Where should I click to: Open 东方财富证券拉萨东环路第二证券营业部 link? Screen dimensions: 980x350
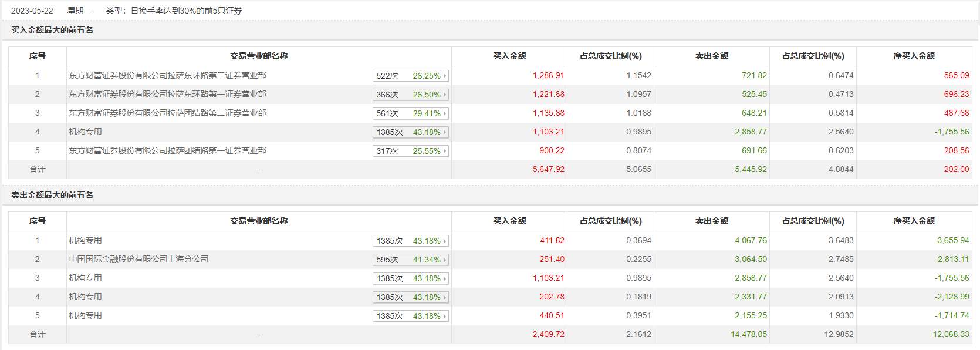coord(167,75)
